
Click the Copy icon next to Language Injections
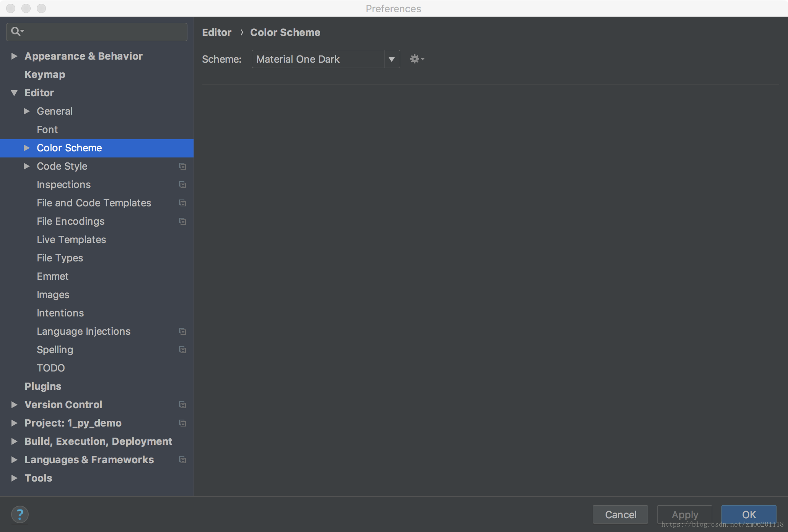[x=182, y=331]
